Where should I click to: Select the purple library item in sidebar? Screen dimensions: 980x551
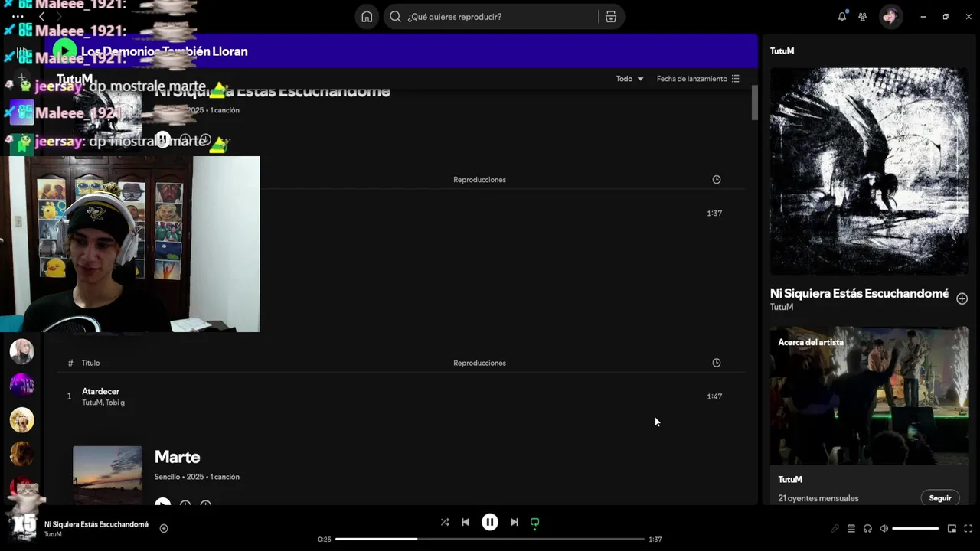tap(21, 385)
